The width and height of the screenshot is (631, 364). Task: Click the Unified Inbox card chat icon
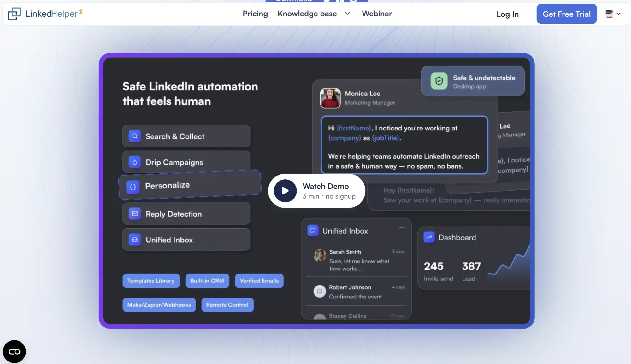click(313, 230)
